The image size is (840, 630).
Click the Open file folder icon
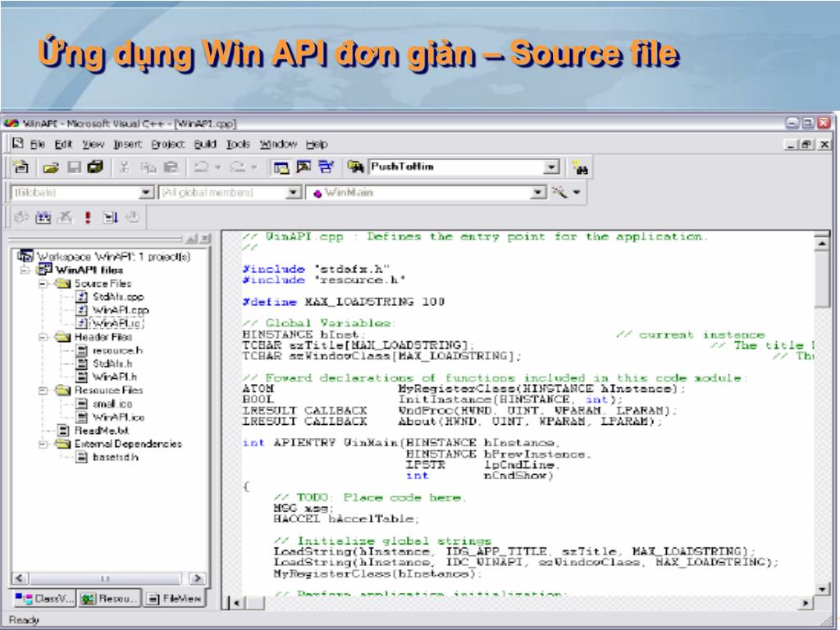coord(51,167)
